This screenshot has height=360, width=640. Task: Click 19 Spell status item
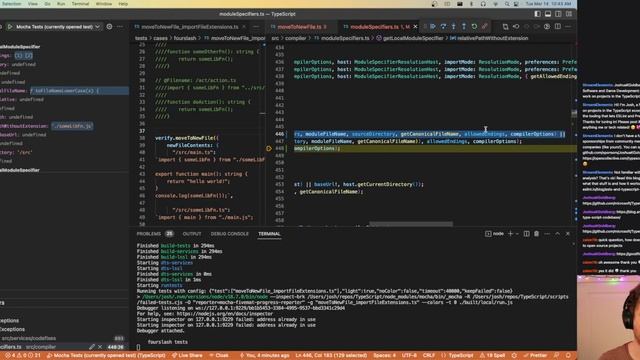tap(493, 356)
